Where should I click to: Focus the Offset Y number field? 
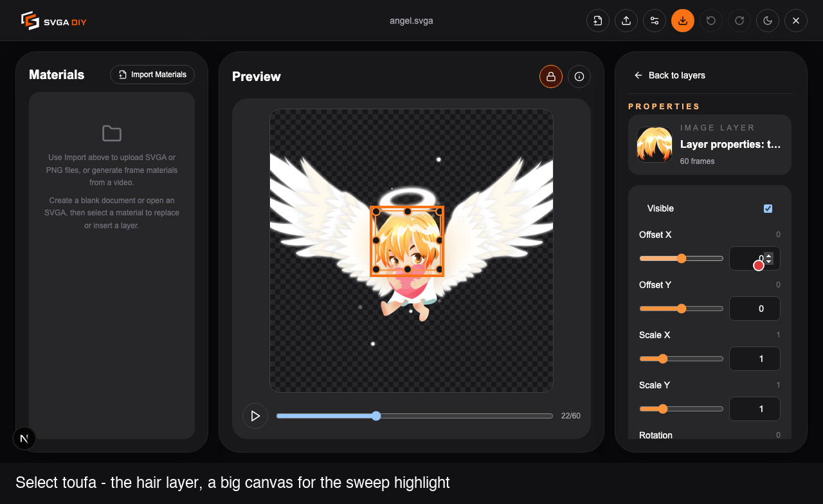755,309
